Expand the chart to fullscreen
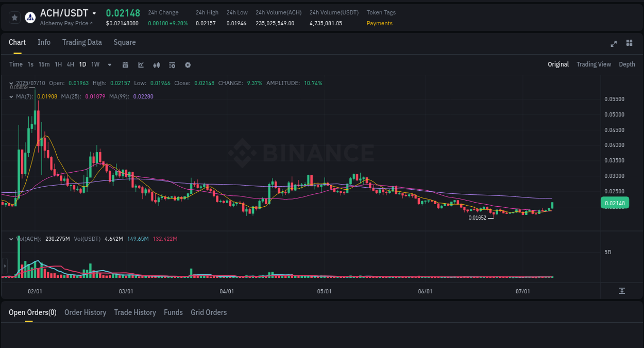This screenshot has height=348, width=644. click(614, 44)
